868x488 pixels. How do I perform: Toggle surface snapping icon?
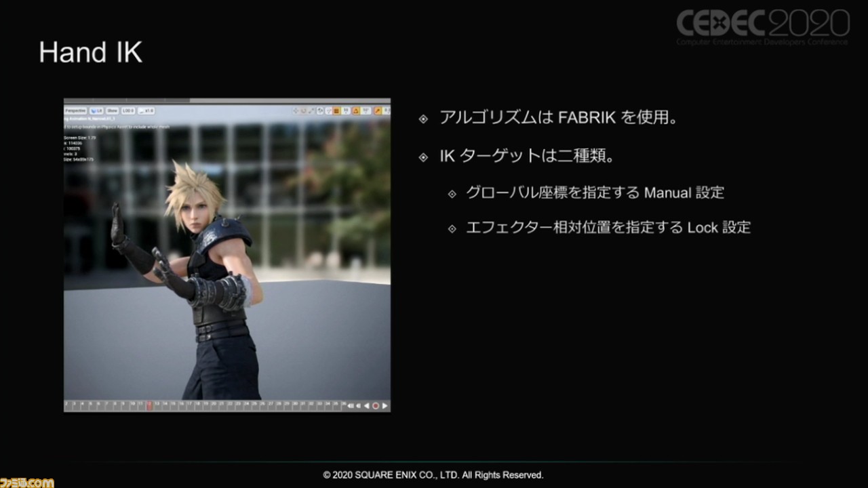click(x=328, y=110)
